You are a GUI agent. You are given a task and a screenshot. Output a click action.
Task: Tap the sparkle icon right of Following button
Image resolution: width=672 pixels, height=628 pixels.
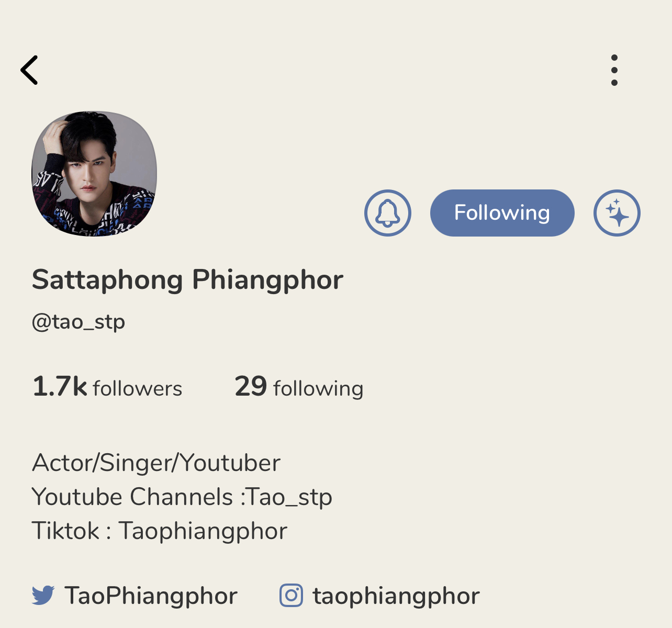click(x=617, y=214)
